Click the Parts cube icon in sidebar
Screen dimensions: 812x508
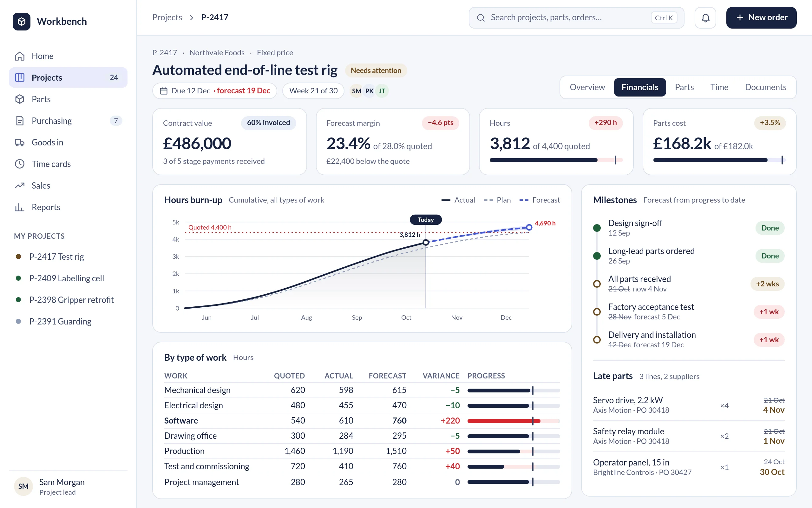coord(20,99)
